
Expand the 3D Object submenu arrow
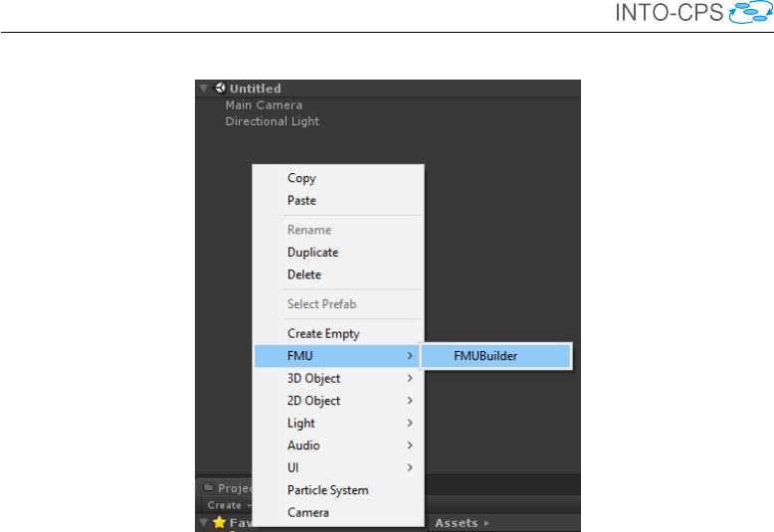[410, 379]
